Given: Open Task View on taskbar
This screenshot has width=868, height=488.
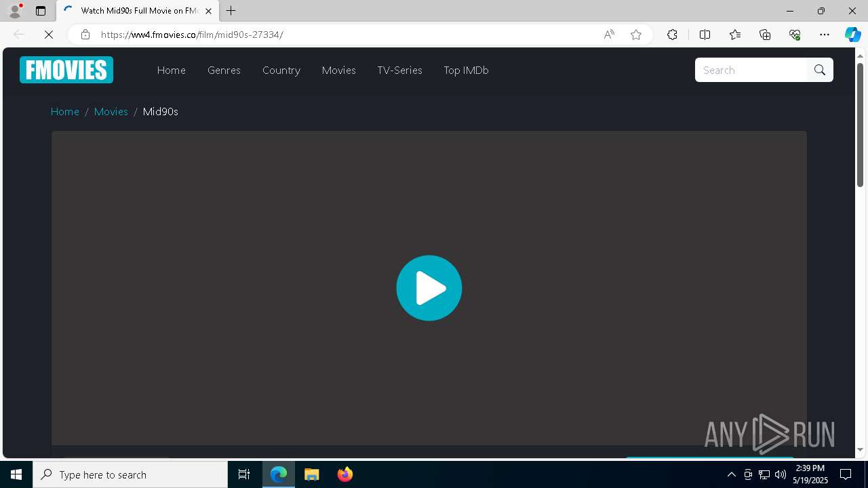Looking at the screenshot, I should click(244, 474).
